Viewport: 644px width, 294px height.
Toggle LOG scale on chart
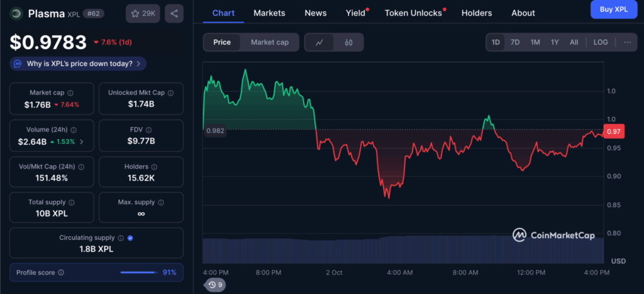[x=600, y=42]
